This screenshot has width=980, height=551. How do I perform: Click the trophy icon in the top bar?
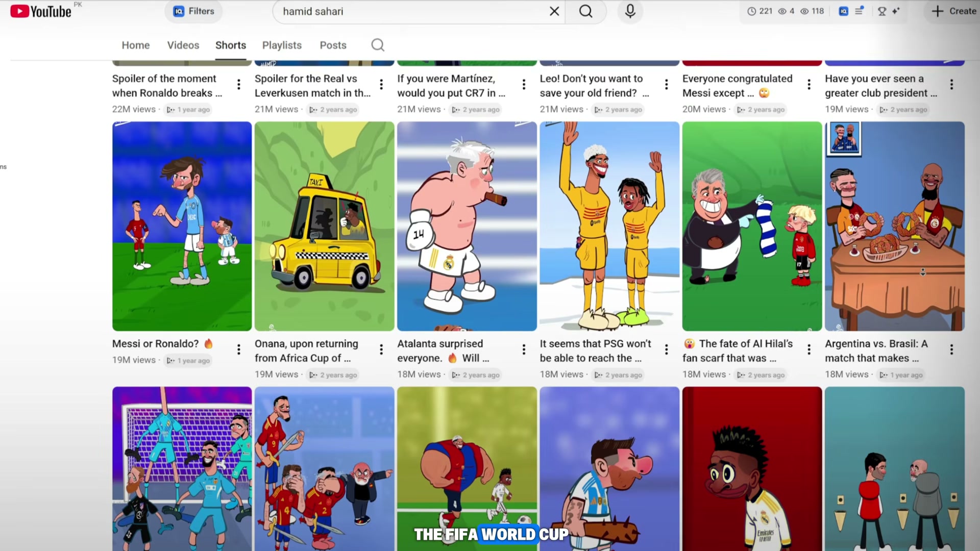(x=882, y=11)
